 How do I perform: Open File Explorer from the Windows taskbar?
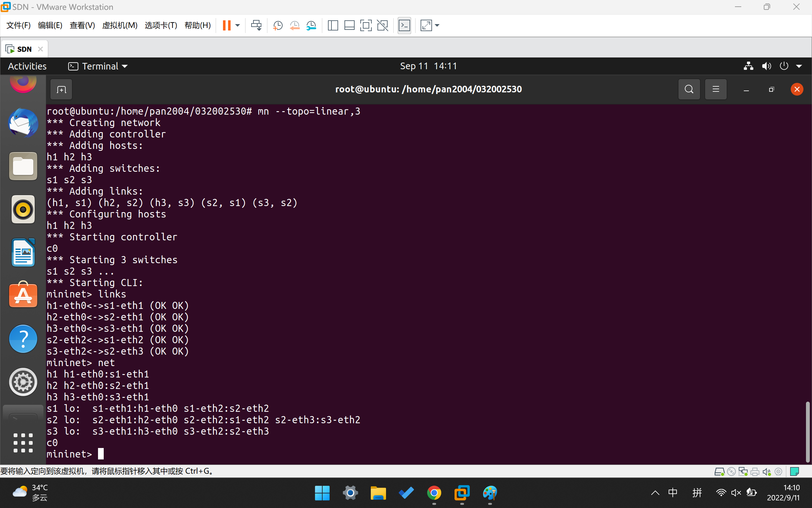pos(378,493)
